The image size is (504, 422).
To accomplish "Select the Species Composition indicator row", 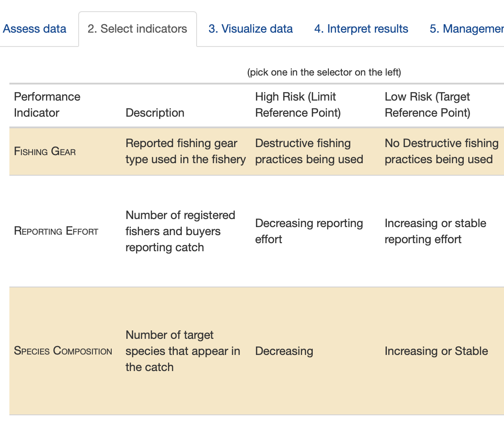I will click(x=63, y=351).
